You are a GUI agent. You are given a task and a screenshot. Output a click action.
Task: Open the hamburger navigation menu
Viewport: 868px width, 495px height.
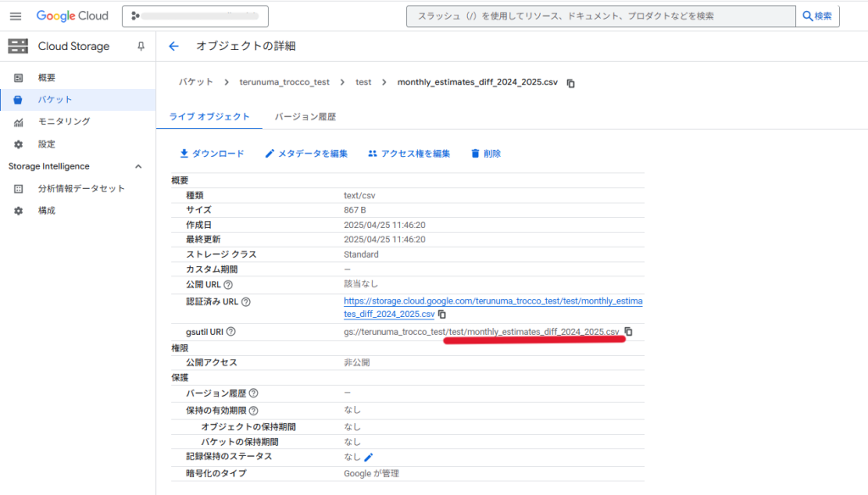click(15, 16)
